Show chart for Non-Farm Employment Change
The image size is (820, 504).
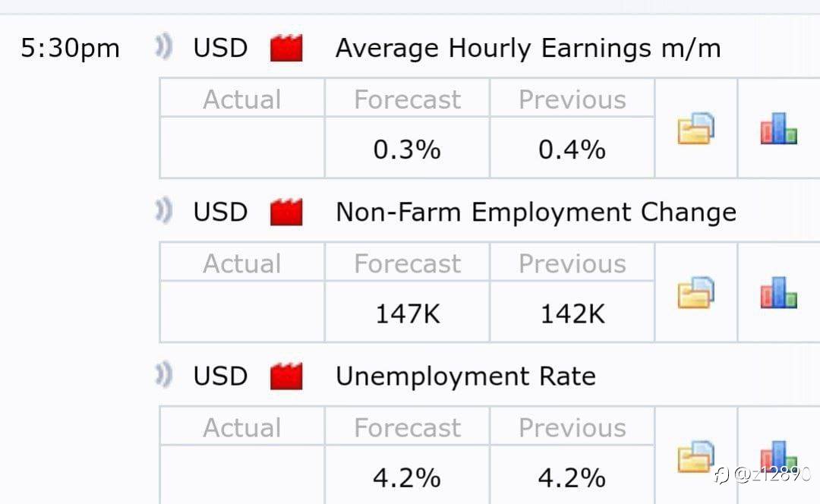(778, 293)
